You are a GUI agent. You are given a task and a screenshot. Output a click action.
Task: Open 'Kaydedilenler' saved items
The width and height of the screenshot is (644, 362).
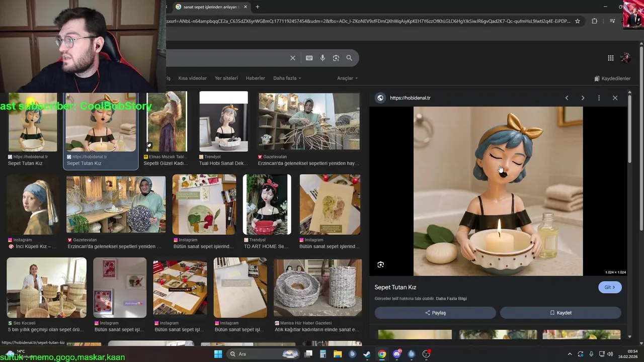(x=612, y=78)
